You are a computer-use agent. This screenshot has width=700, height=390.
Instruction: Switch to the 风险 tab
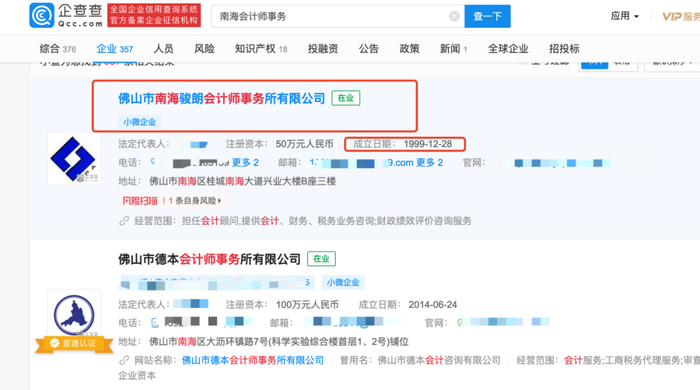pos(204,49)
